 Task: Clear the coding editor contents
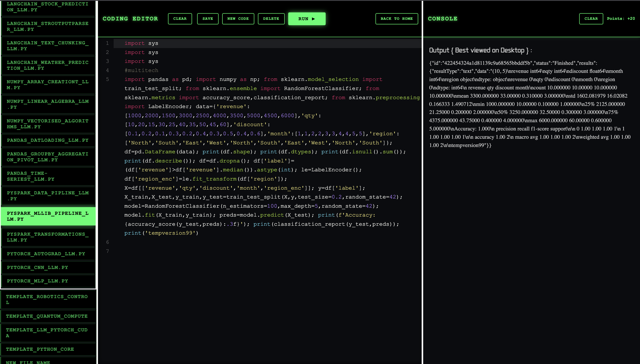[x=180, y=19]
